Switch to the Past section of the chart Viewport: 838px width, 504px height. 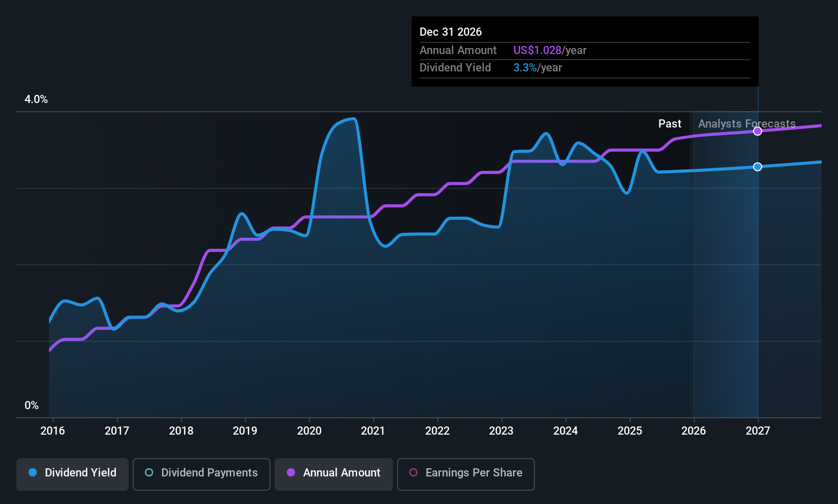(x=670, y=123)
